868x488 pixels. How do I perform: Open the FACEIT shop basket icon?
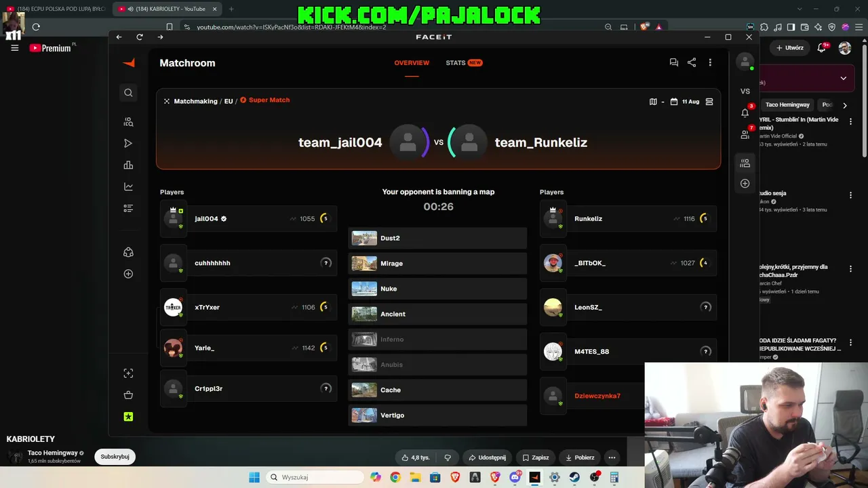tap(128, 395)
